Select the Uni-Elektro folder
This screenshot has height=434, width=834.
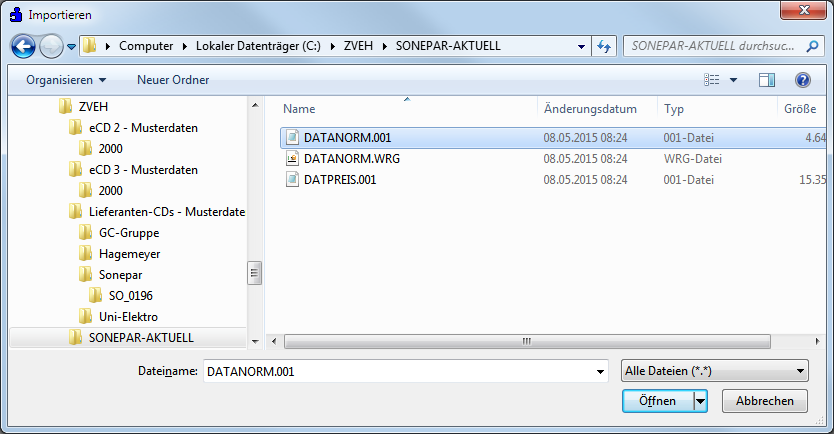click(128, 317)
